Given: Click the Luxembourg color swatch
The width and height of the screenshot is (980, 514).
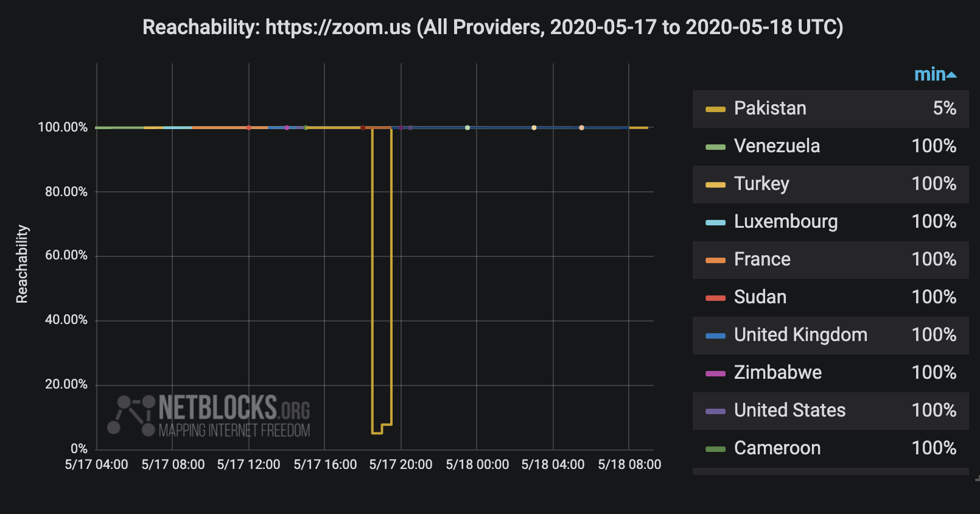Looking at the screenshot, I should [x=715, y=222].
